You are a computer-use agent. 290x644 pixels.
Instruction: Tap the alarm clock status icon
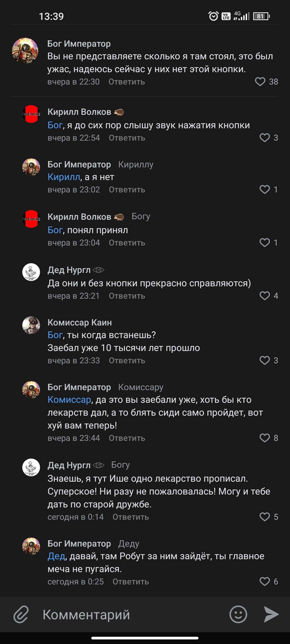213,16
